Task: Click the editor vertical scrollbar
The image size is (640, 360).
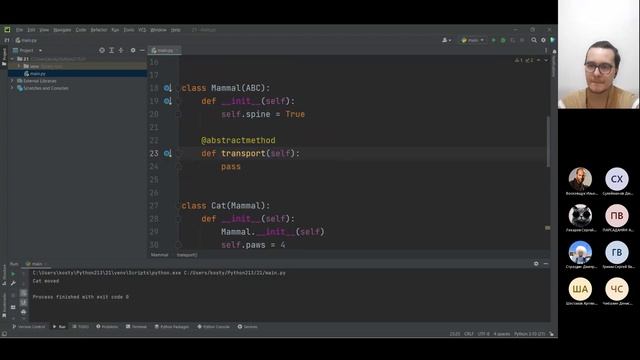Action: [548, 141]
